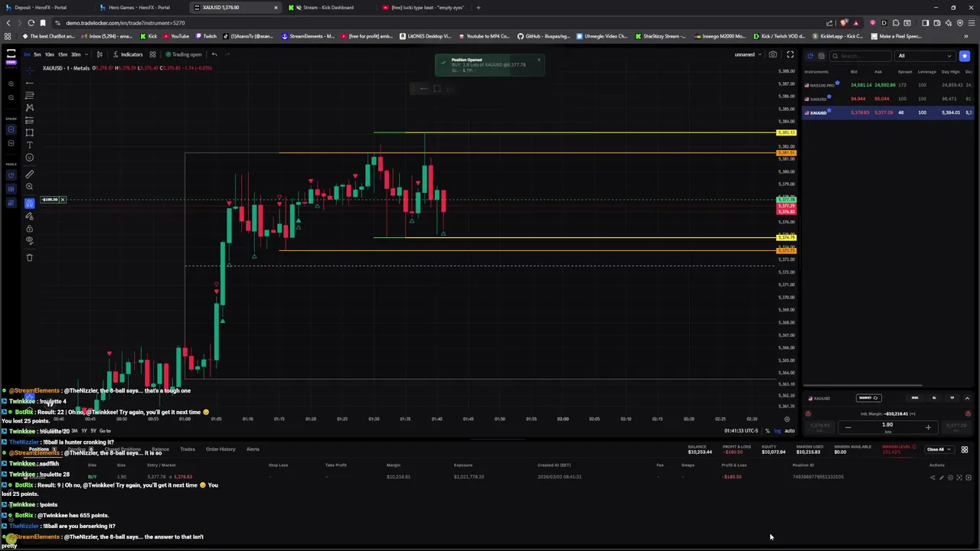Select the text annotation tool
The image size is (980, 551).
(x=29, y=145)
